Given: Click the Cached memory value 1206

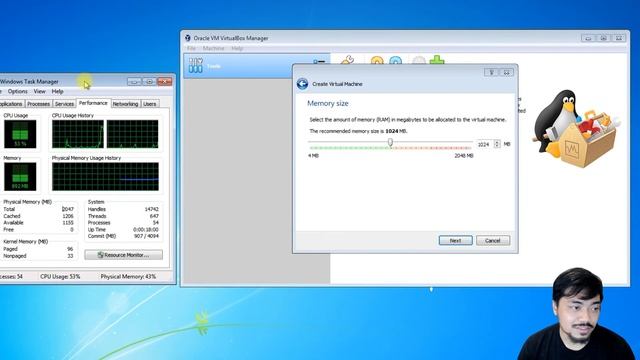Looking at the screenshot, I should (68, 216).
